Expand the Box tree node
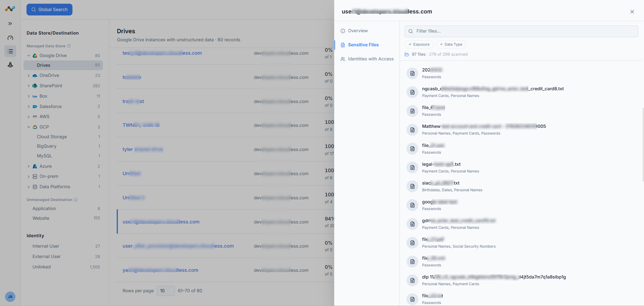The width and height of the screenshot is (644, 306). [29, 96]
